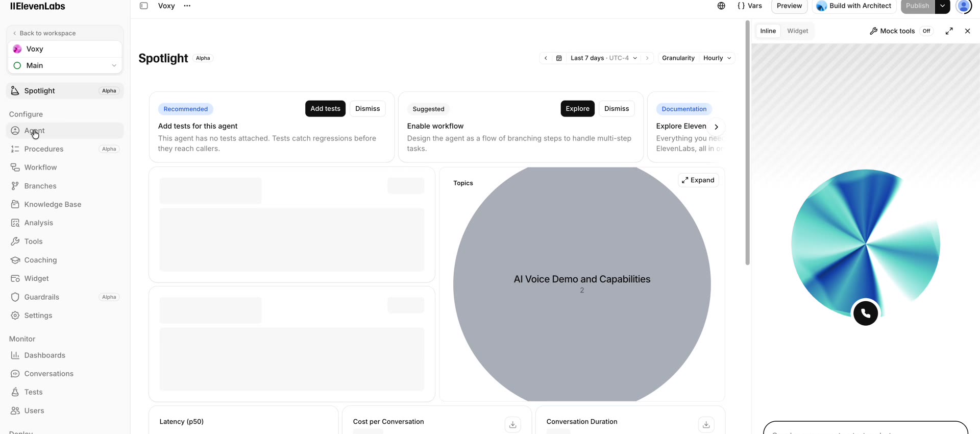Open Agent configuration page
The image size is (980, 434).
(x=65, y=131)
